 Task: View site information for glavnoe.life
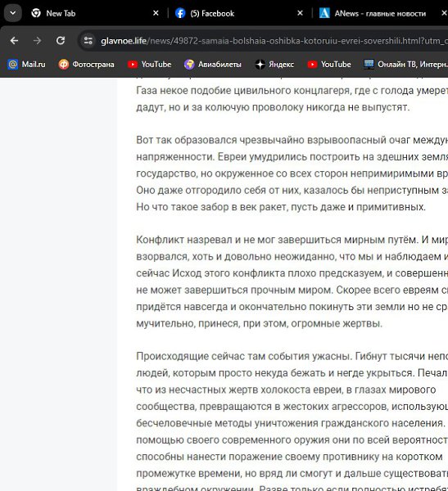point(88,41)
